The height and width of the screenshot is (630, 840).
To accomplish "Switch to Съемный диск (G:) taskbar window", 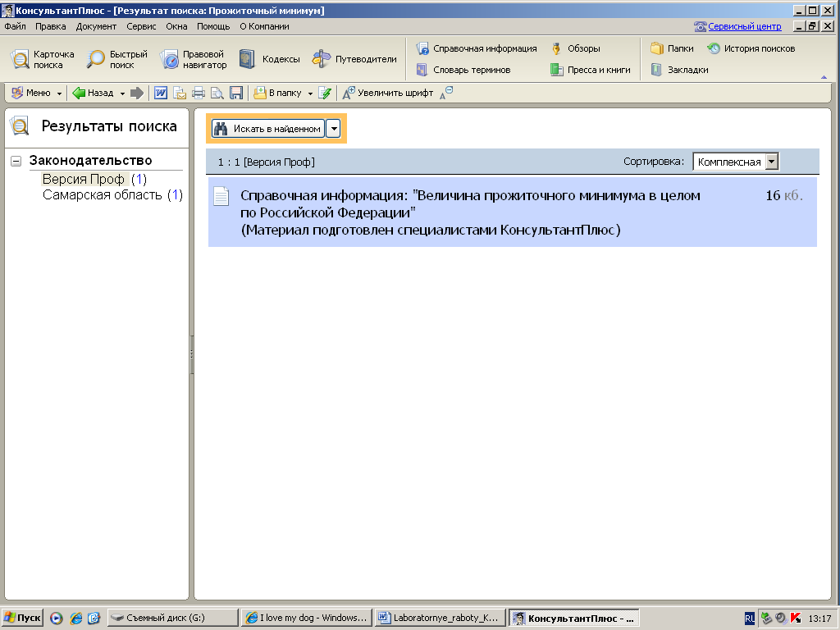I will (x=172, y=618).
